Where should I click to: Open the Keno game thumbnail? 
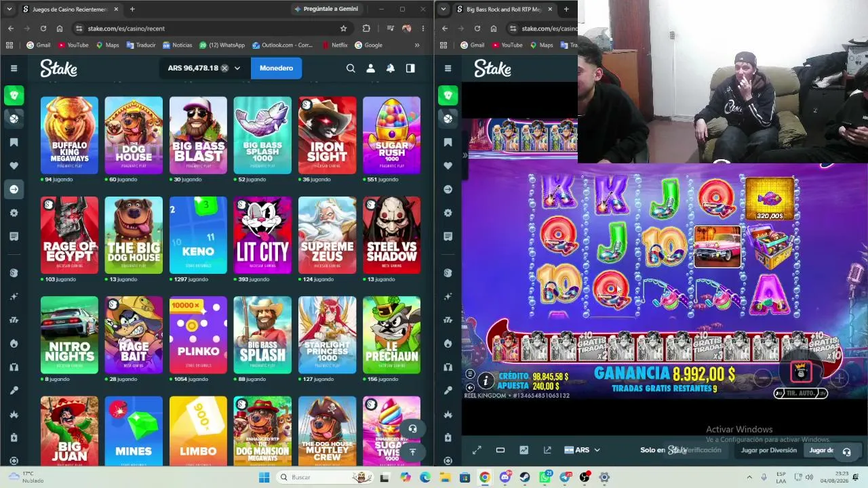click(198, 235)
